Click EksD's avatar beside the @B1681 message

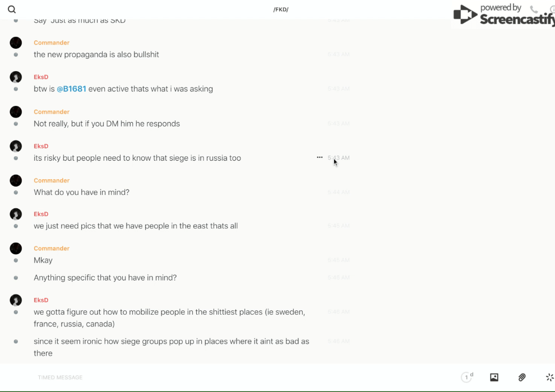[16, 77]
